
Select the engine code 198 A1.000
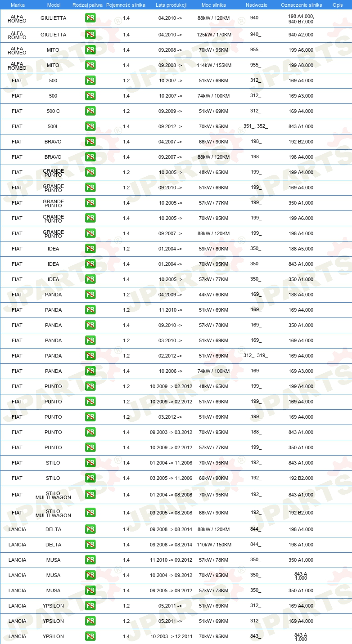coord(301,545)
